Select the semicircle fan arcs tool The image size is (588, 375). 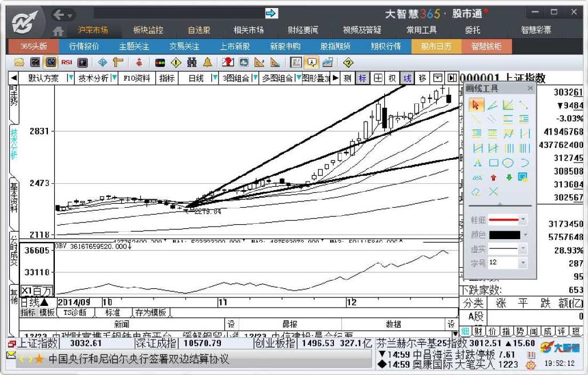coord(477,178)
